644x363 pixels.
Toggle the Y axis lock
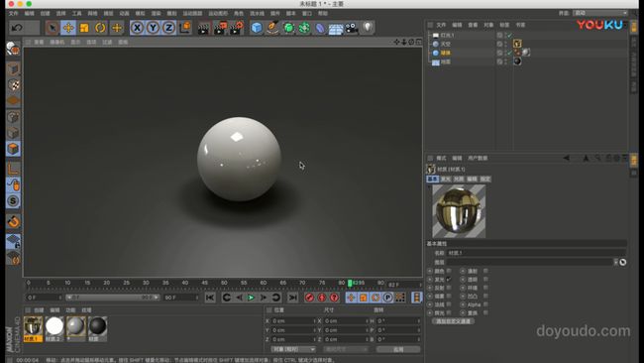click(153, 28)
